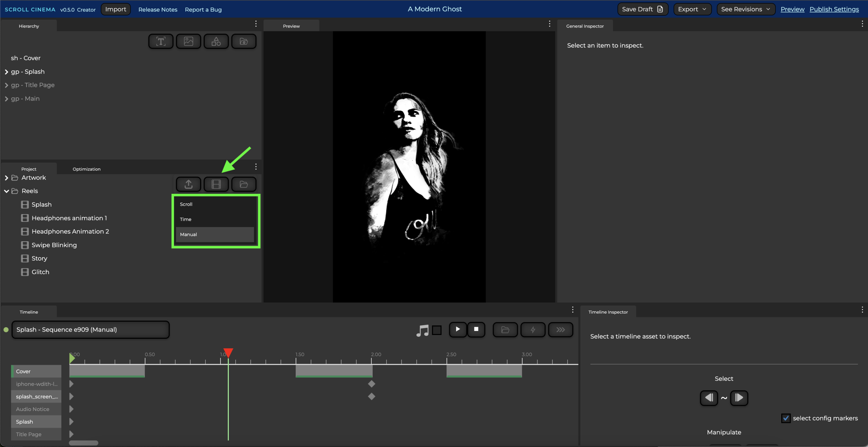Click the add text element icon

point(161,41)
